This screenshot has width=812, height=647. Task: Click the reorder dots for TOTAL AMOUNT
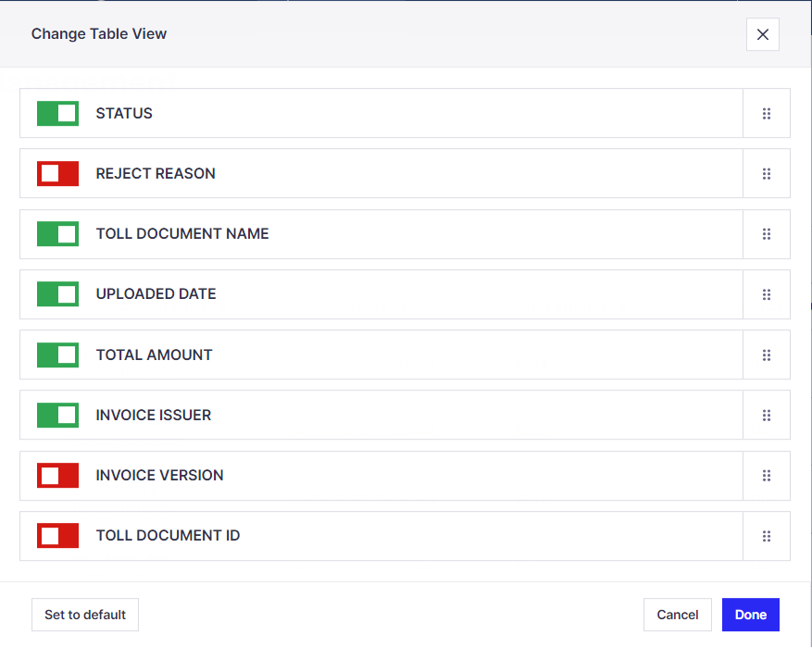click(x=767, y=355)
